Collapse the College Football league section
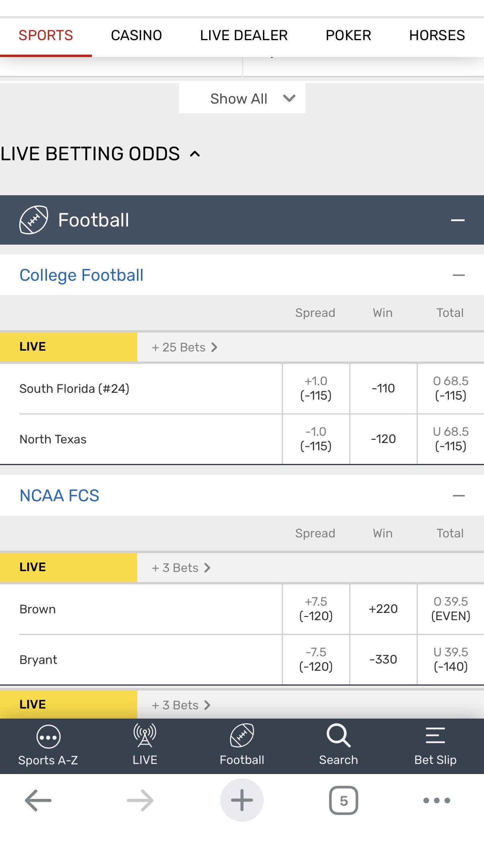The image size is (484, 868). coord(458,276)
